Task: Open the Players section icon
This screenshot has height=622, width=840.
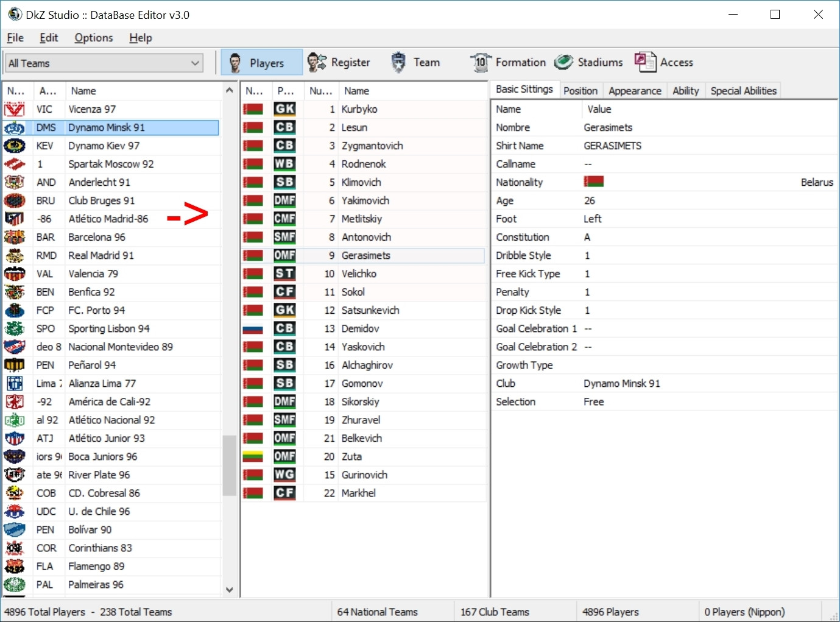Action: [x=235, y=62]
